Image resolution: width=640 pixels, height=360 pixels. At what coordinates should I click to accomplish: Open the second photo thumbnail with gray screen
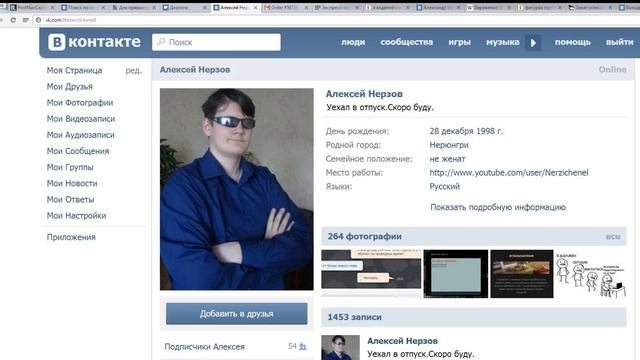pos(456,273)
